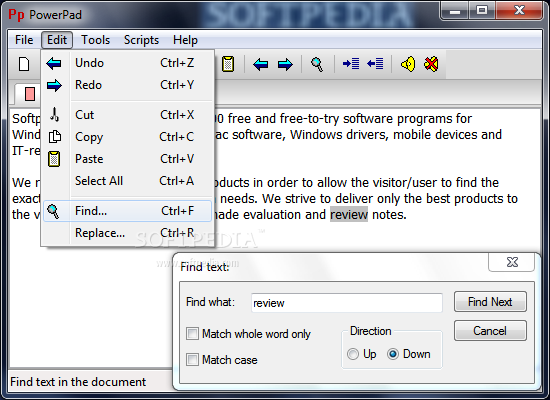Viewport: 550px width, 400px height.
Task: Select the Down direction radio button
Action: pyautogui.click(x=393, y=354)
